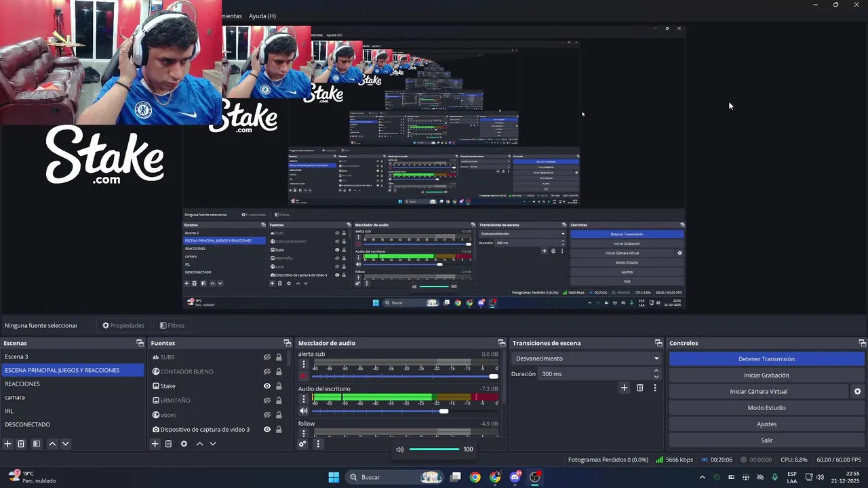Undock the Transiciones de escena panel
The width and height of the screenshot is (868, 488).
[658, 343]
